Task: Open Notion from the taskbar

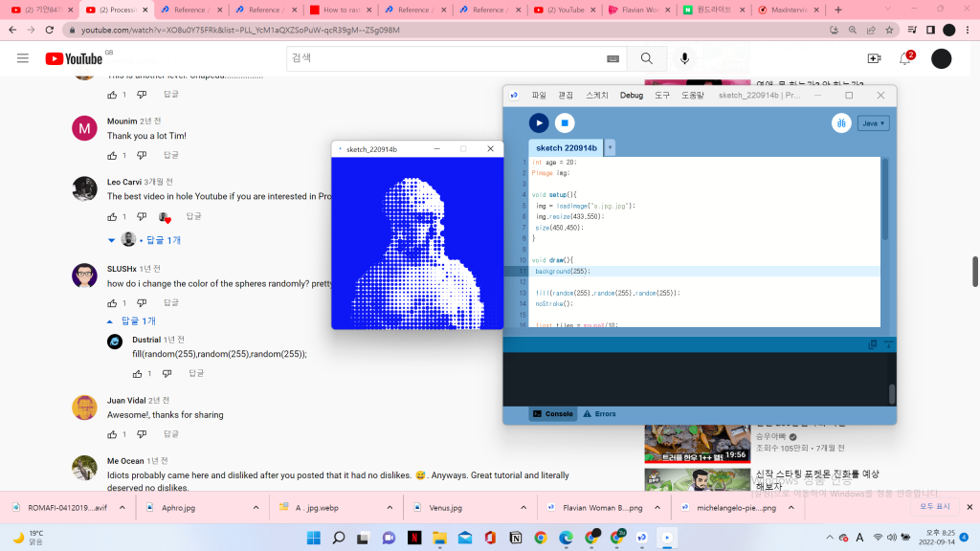Action: 516,538
